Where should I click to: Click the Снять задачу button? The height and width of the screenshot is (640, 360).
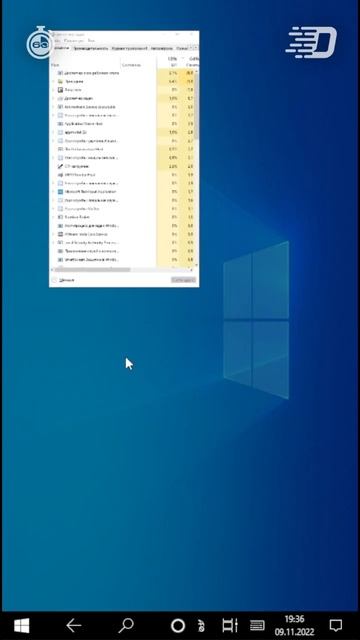coord(183,280)
